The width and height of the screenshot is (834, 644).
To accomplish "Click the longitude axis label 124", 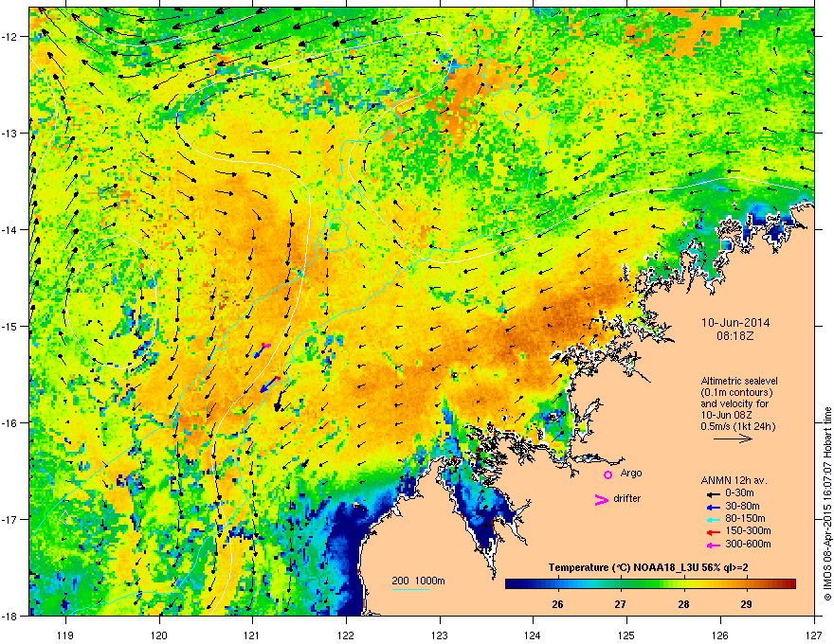I will point(533,635).
